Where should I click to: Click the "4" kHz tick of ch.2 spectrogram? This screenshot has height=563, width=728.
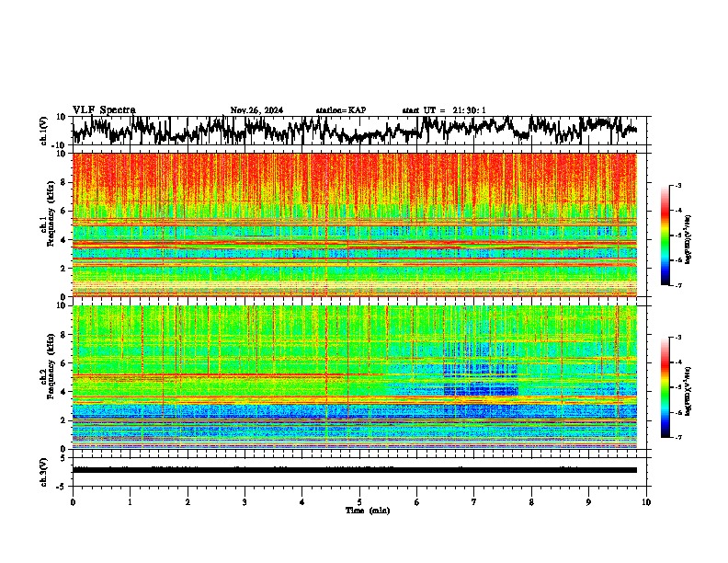point(63,392)
